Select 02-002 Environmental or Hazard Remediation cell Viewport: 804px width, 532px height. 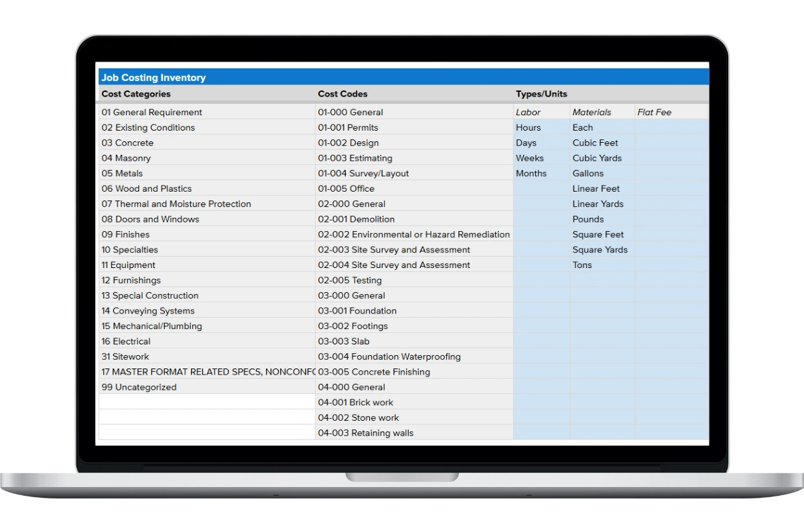point(414,235)
